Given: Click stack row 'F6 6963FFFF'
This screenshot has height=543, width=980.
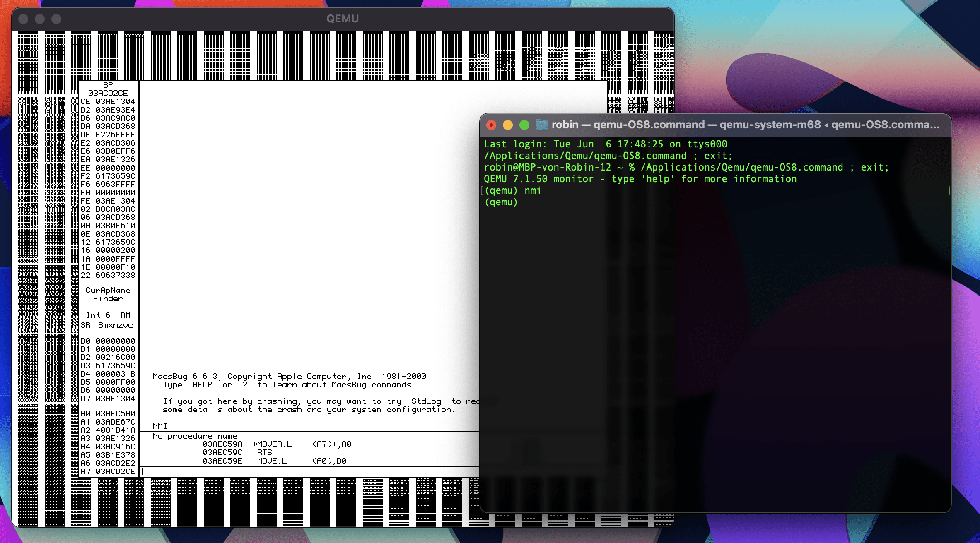Looking at the screenshot, I should point(108,184).
